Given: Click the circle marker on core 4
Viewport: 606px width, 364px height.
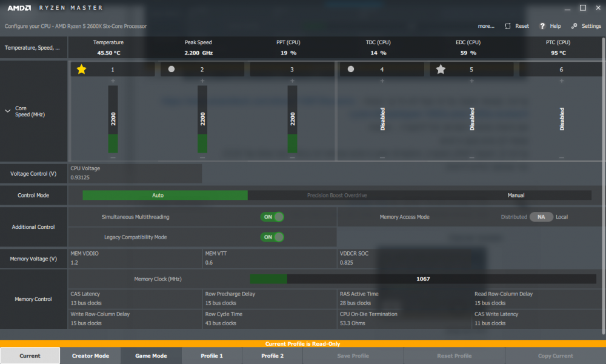Looking at the screenshot, I should (x=350, y=69).
